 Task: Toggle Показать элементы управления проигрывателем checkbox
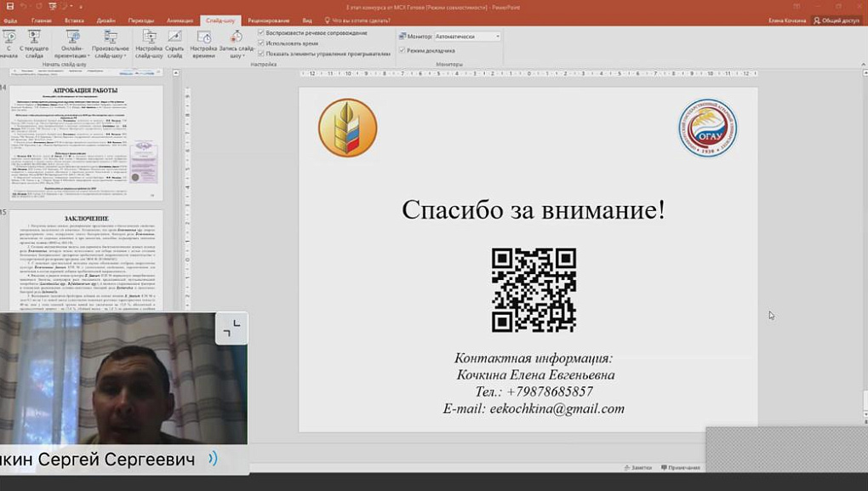261,54
